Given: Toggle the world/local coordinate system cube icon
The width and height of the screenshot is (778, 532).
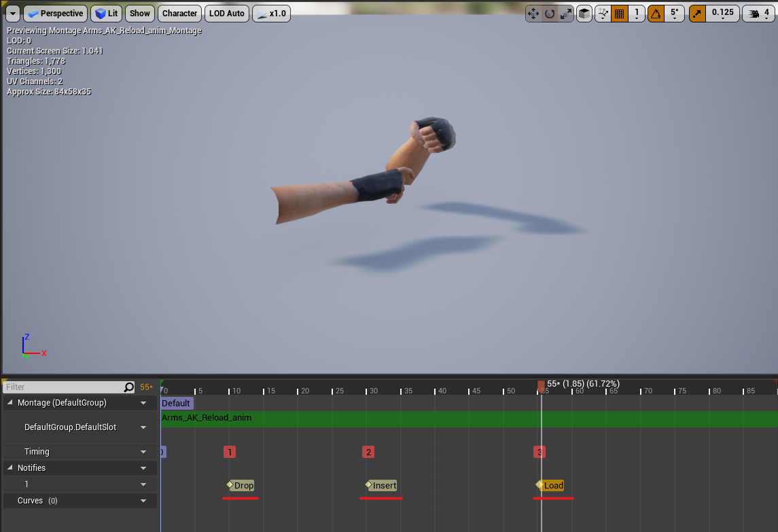Looking at the screenshot, I should 584,14.
